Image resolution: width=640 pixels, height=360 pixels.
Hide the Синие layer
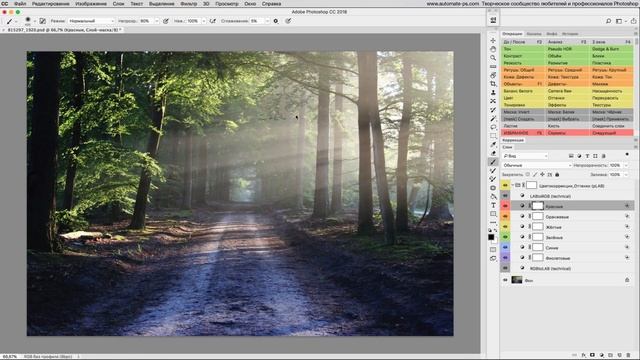coord(505,247)
